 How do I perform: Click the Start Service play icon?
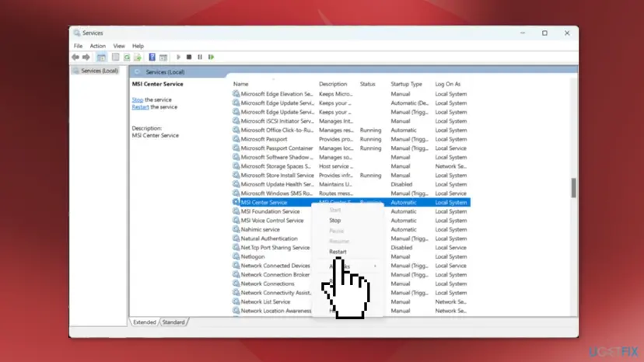[178, 57]
